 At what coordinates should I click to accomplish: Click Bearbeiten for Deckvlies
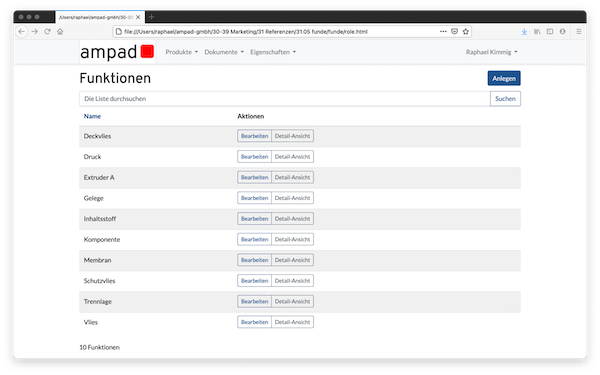click(x=254, y=136)
